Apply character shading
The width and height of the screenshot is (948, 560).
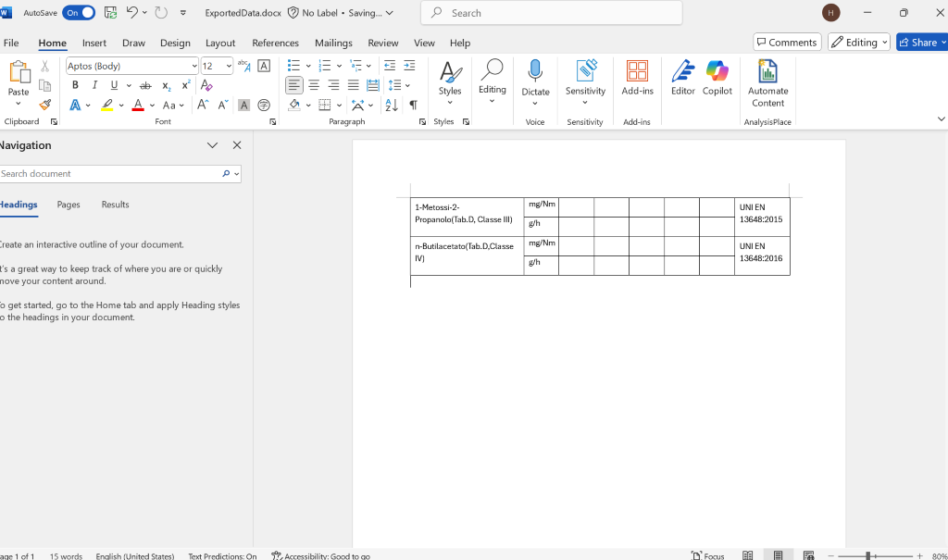pyautogui.click(x=243, y=106)
